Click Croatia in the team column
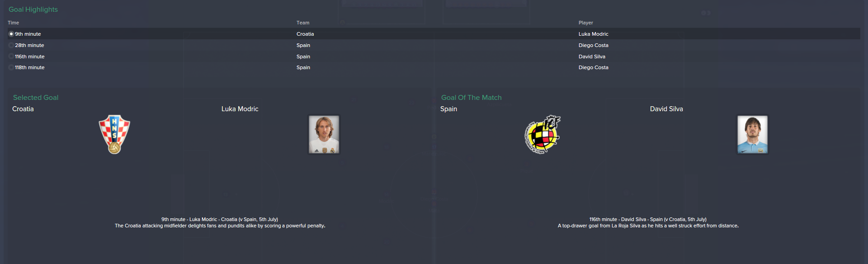Image resolution: width=868 pixels, height=264 pixels. pos(305,34)
